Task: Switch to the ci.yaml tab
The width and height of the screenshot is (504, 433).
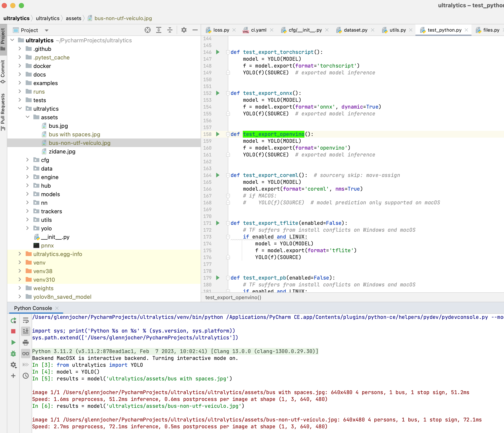Action: click(x=259, y=30)
